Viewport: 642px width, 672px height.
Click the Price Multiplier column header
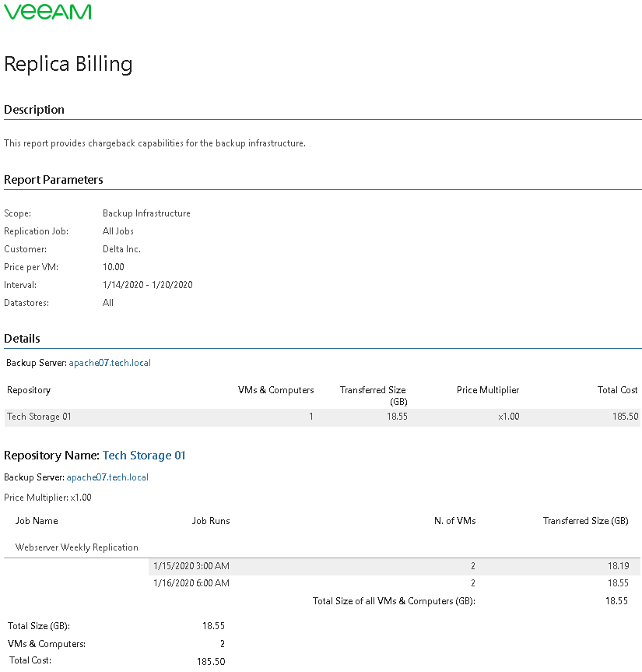pos(487,390)
